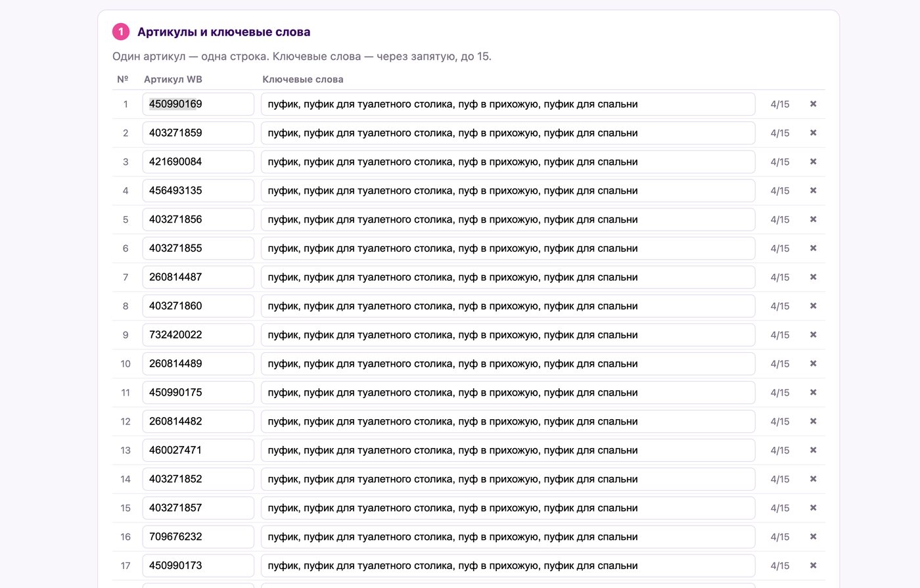Remove row 13 with article 460027471

pyautogui.click(x=813, y=451)
